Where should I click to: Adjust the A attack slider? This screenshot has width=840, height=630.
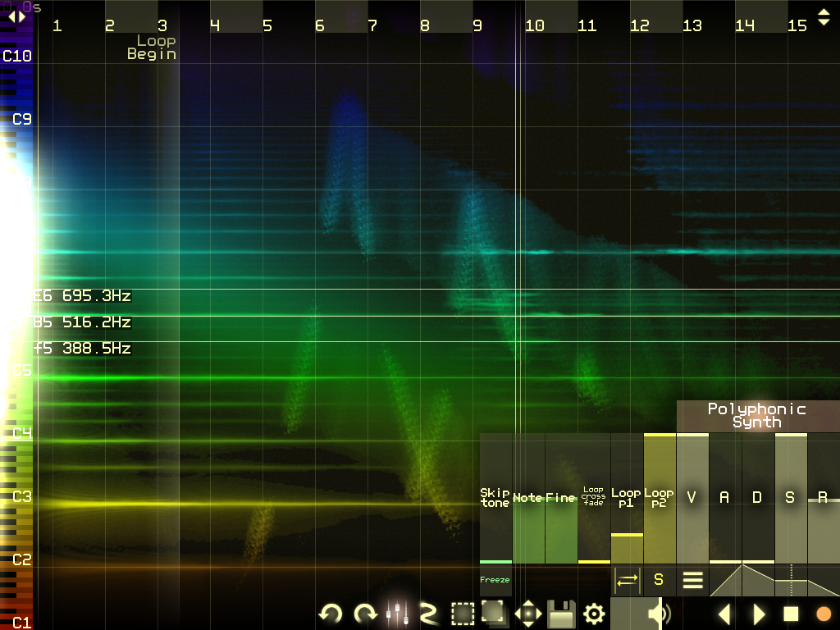pos(725,498)
